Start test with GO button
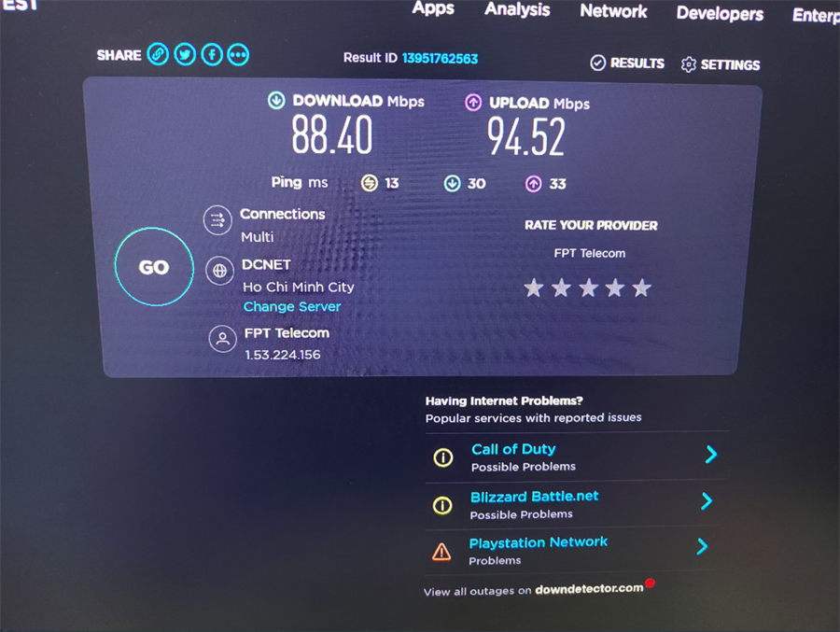 pyautogui.click(x=154, y=267)
